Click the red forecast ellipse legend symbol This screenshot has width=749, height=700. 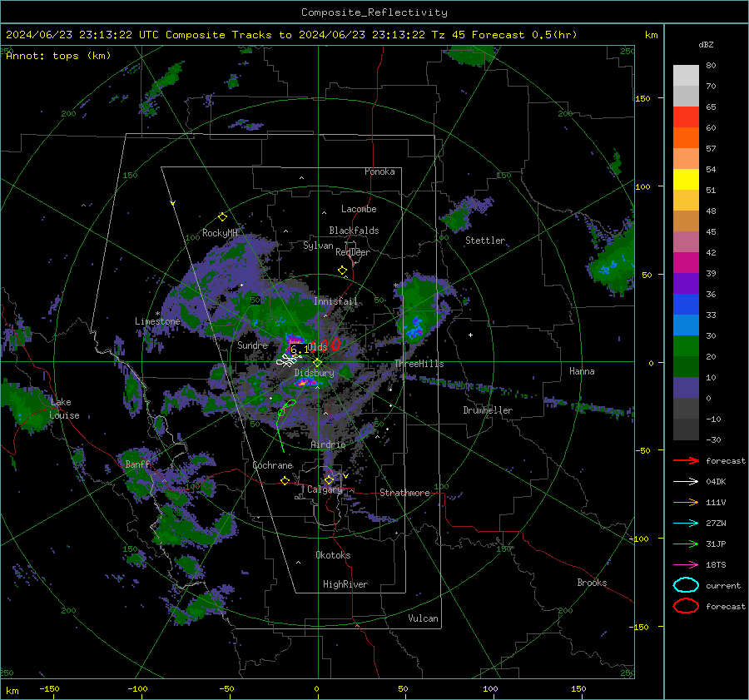pyautogui.click(x=686, y=606)
